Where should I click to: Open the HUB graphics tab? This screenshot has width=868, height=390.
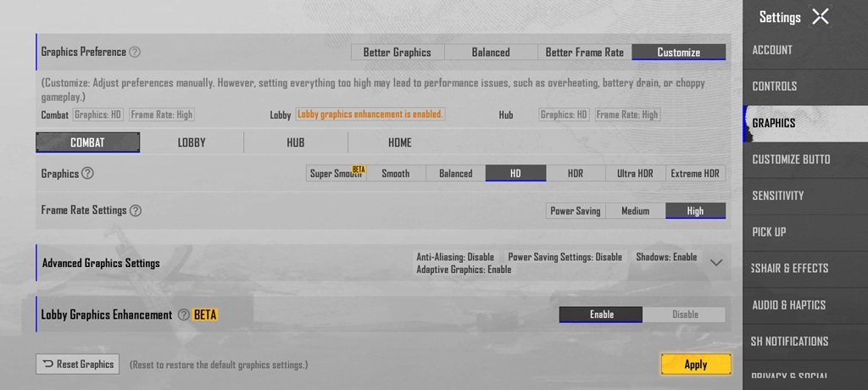coord(295,142)
